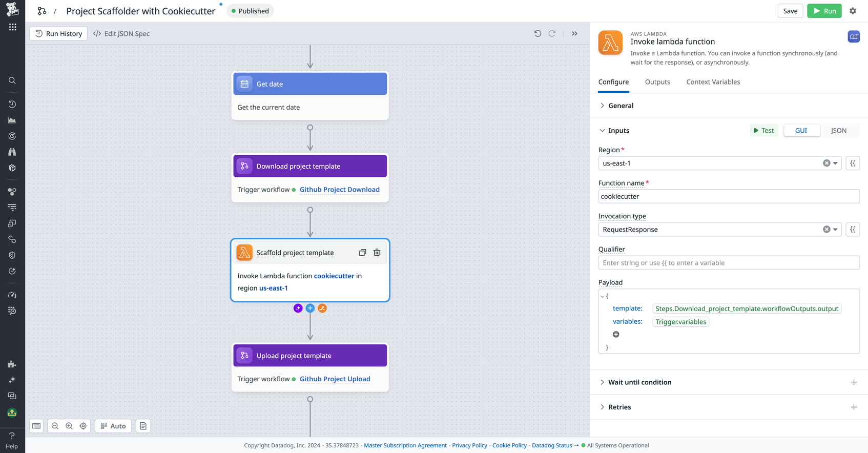Viewport: 868px width, 453px height.
Task: Switch to the Configure tab
Action: pyautogui.click(x=613, y=82)
